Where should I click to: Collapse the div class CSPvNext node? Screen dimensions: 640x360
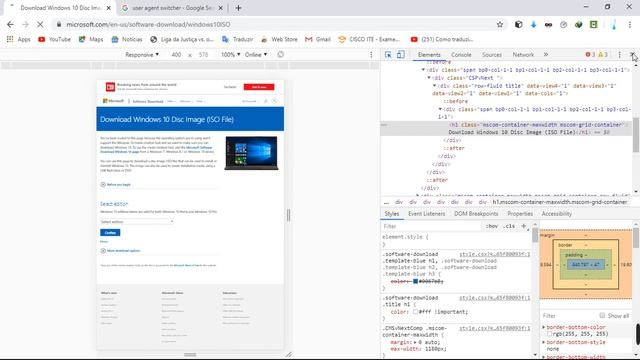pos(429,78)
